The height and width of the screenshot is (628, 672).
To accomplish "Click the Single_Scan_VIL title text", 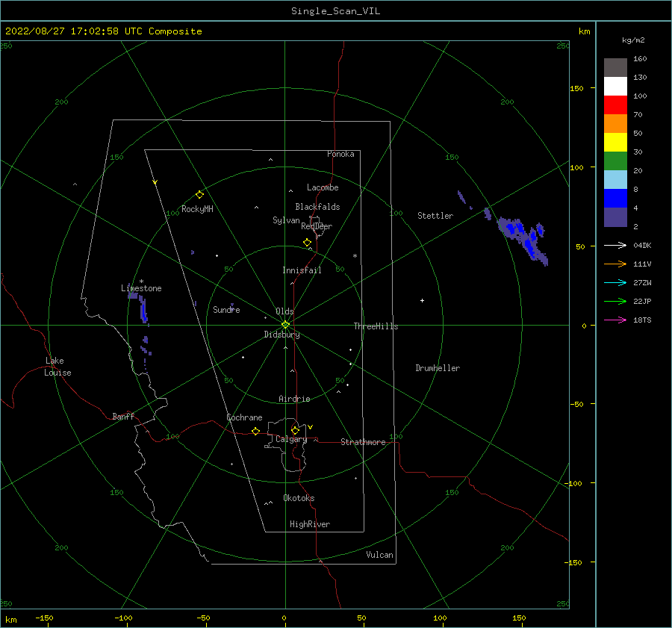I will (335, 11).
